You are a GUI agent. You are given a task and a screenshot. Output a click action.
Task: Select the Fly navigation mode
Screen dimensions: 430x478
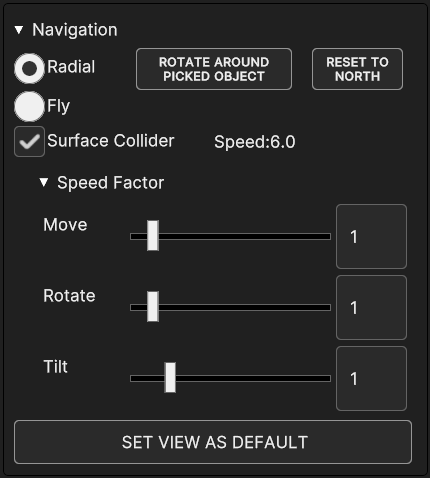[x=29, y=106]
